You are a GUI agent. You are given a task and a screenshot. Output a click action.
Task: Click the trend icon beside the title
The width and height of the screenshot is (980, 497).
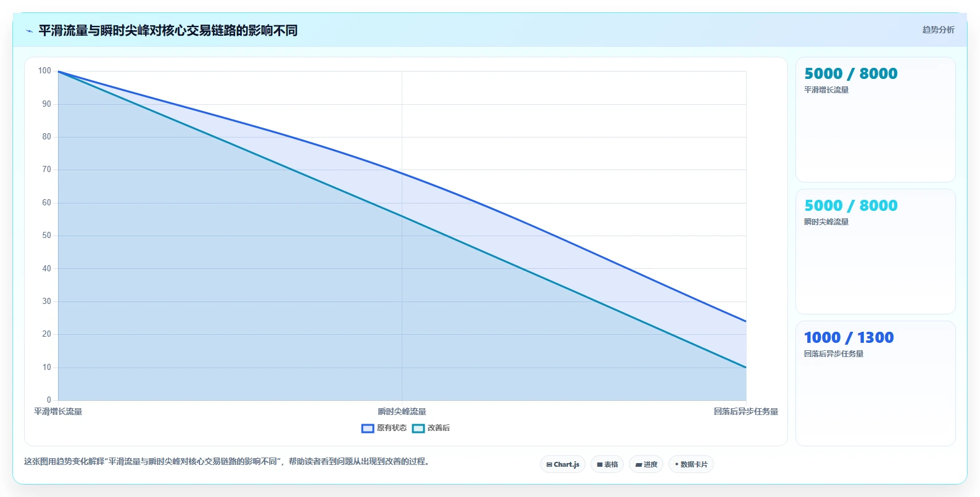click(x=29, y=31)
